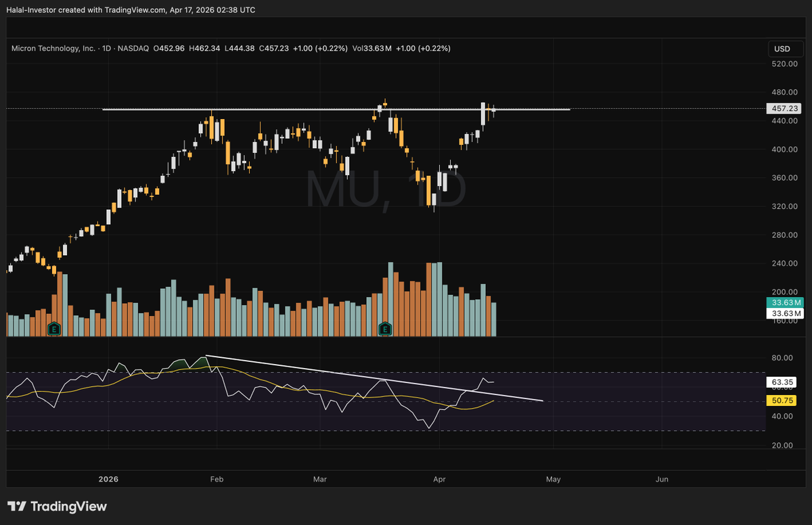Click the high value H462.34
Image resolution: width=812 pixels, height=525 pixels.
(x=206, y=49)
